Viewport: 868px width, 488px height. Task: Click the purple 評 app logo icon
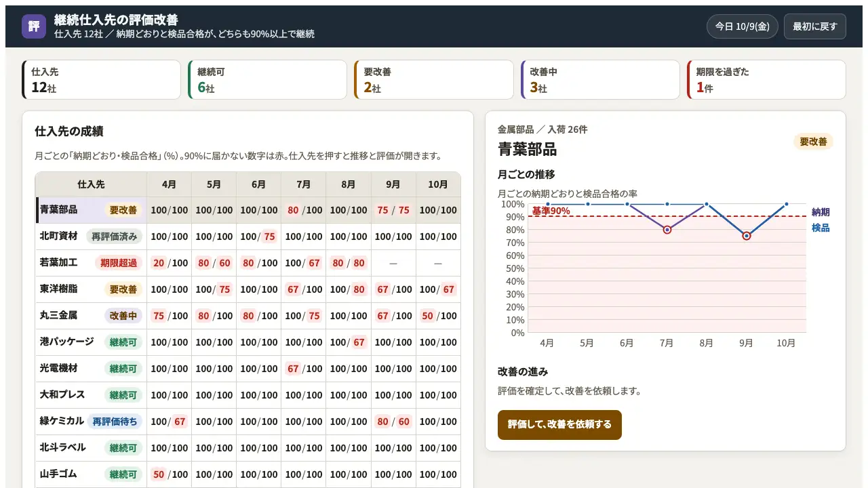(34, 26)
